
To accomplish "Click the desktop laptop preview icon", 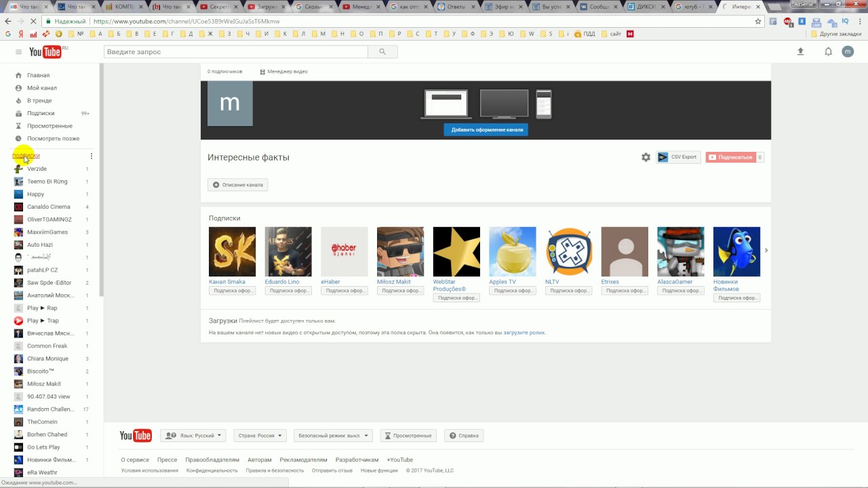I will 446,104.
